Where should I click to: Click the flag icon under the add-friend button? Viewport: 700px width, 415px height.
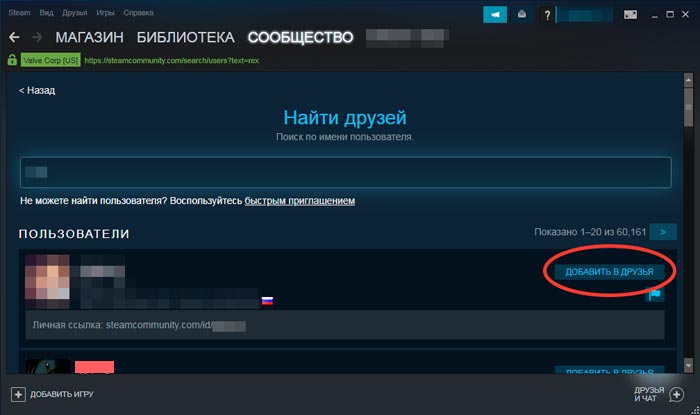(x=654, y=294)
